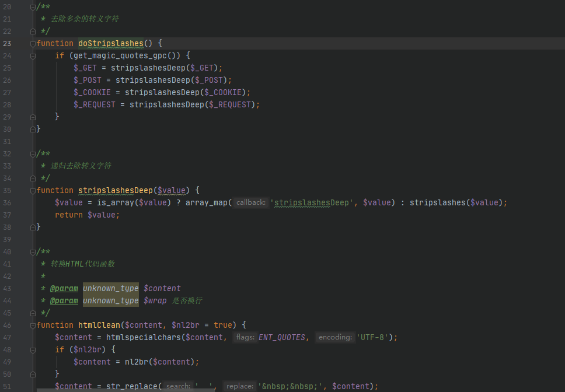Click fold end marker on line 29

[33, 117]
